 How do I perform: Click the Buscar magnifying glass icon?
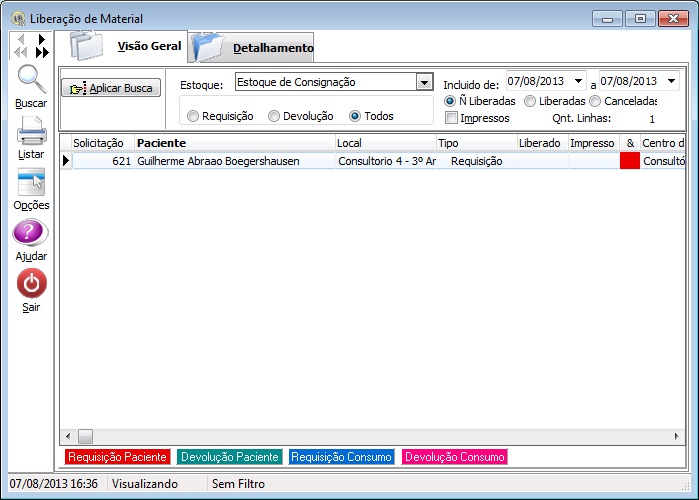[31, 80]
